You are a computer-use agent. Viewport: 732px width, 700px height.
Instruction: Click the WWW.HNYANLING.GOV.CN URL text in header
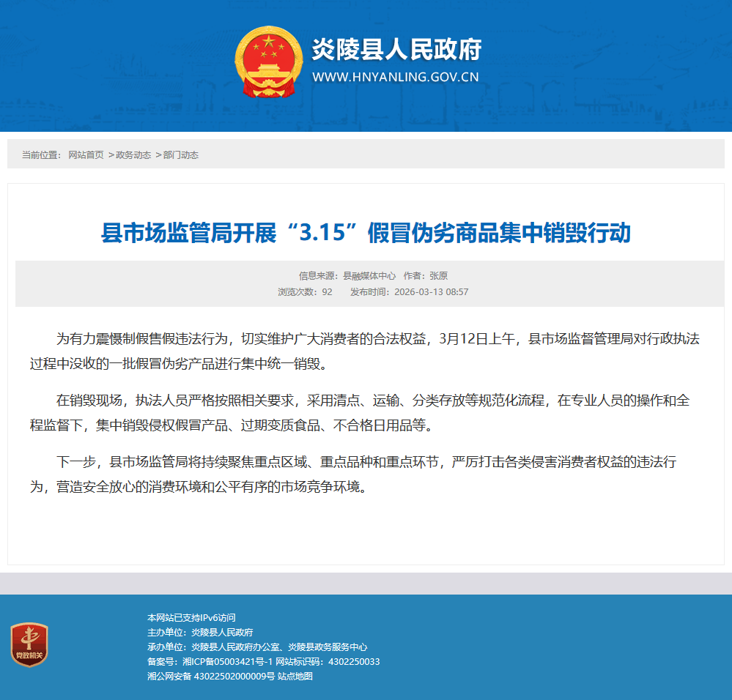tap(396, 78)
